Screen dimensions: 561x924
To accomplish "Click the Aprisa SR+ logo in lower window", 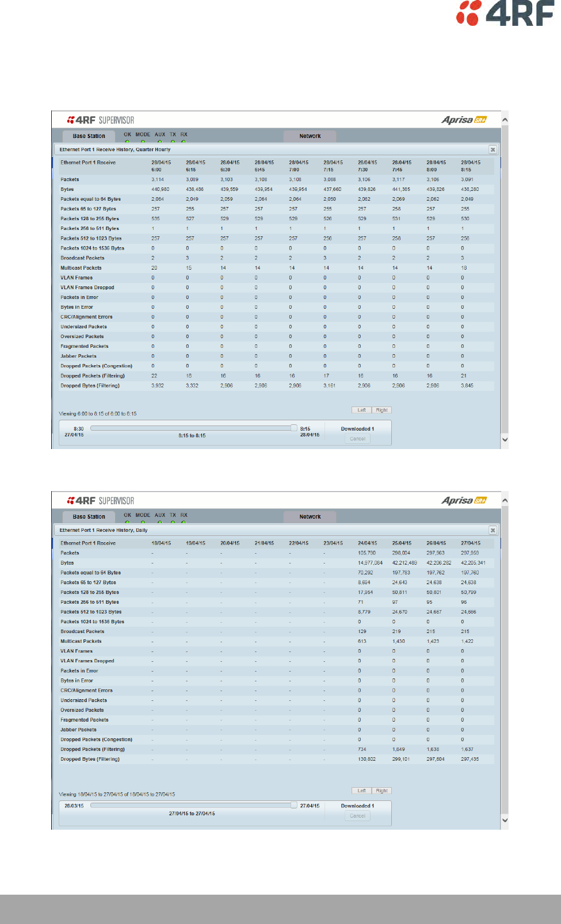I will 464,500.
